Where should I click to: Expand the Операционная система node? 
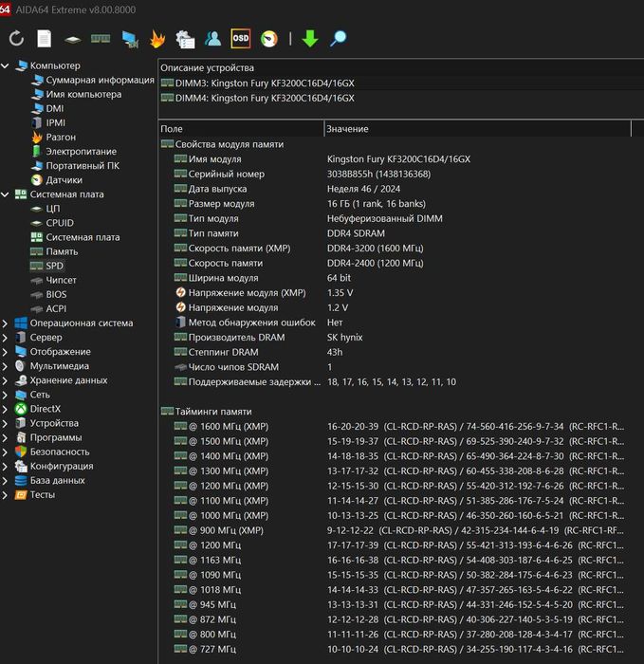(x=5, y=323)
